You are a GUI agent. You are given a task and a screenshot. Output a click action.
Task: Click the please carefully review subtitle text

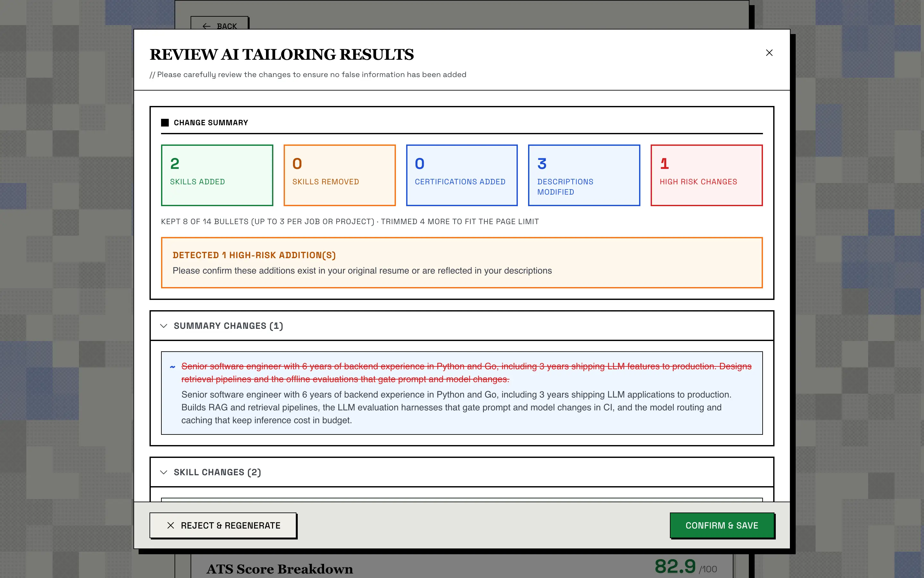[x=308, y=74]
